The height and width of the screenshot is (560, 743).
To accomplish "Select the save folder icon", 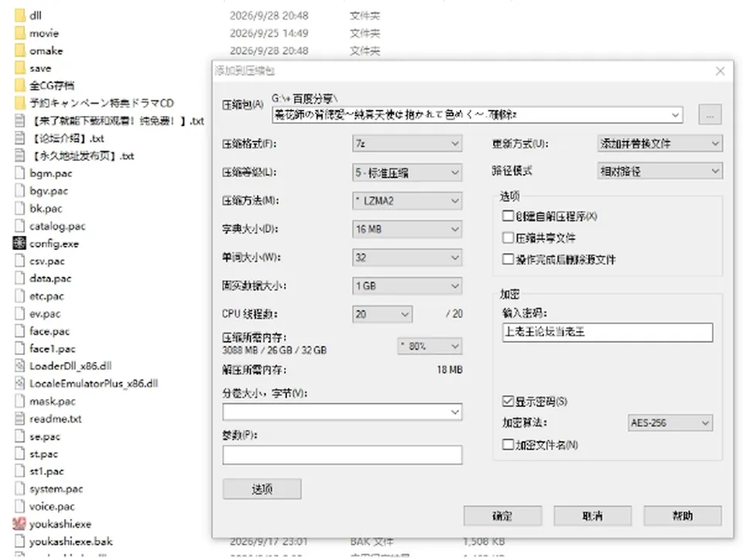I will tap(20, 68).
